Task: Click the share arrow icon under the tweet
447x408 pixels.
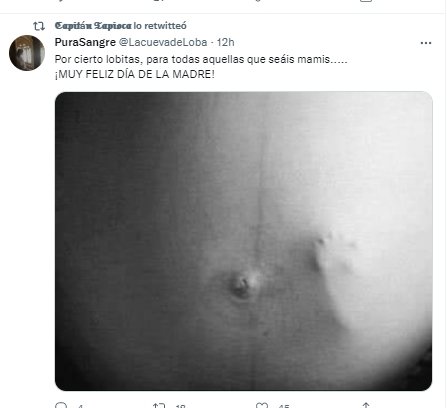Action: (x=366, y=405)
